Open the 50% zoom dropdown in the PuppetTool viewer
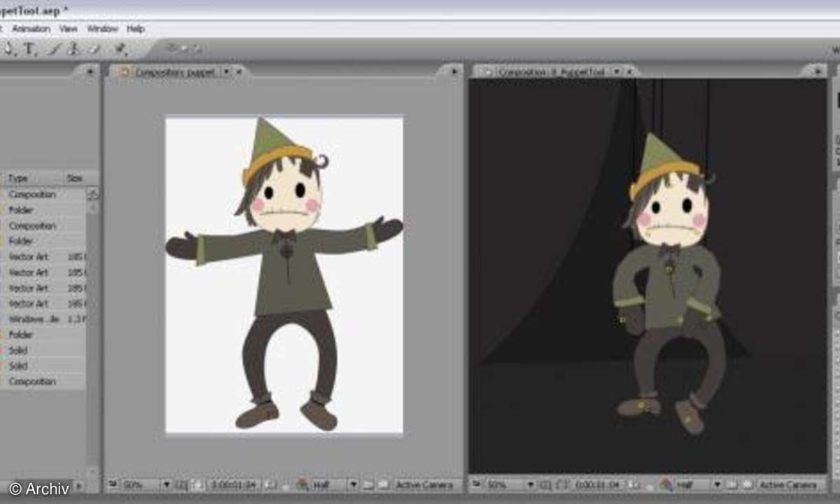The image size is (840, 504). (x=510, y=484)
